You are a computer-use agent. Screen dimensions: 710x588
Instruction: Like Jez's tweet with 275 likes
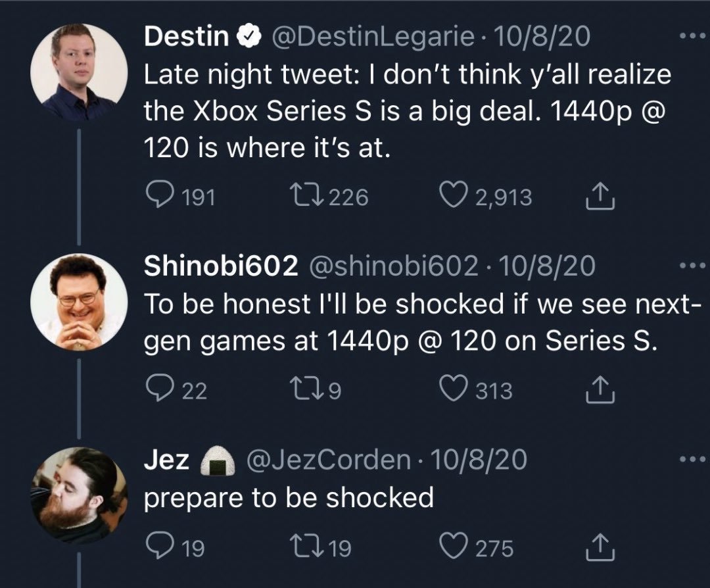pos(454,548)
